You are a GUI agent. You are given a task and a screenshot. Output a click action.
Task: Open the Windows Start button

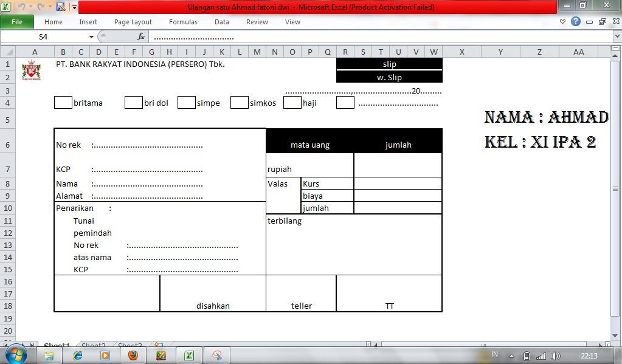(16, 355)
